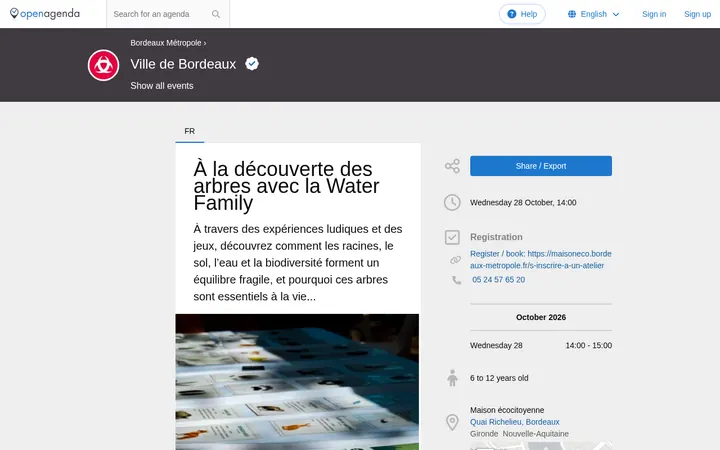This screenshot has width=720, height=450.
Task: Click the Gironde region text
Action: [484, 434]
